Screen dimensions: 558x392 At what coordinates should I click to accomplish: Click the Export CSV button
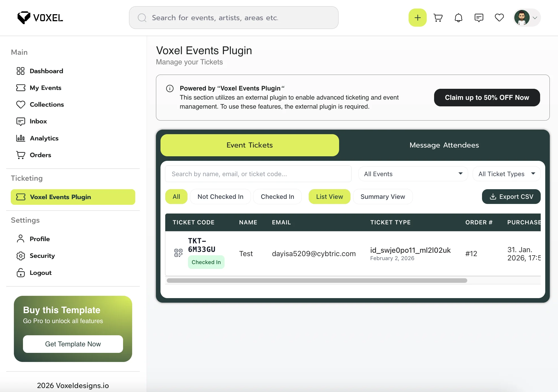point(511,197)
